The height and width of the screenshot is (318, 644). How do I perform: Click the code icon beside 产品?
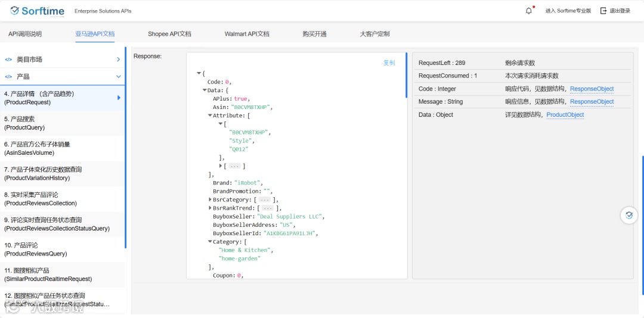8,77
